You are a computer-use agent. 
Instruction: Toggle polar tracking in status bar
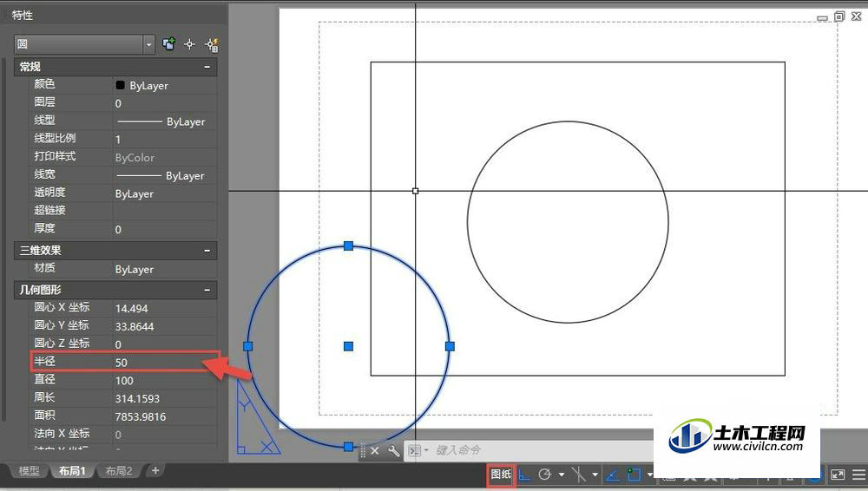(545, 475)
